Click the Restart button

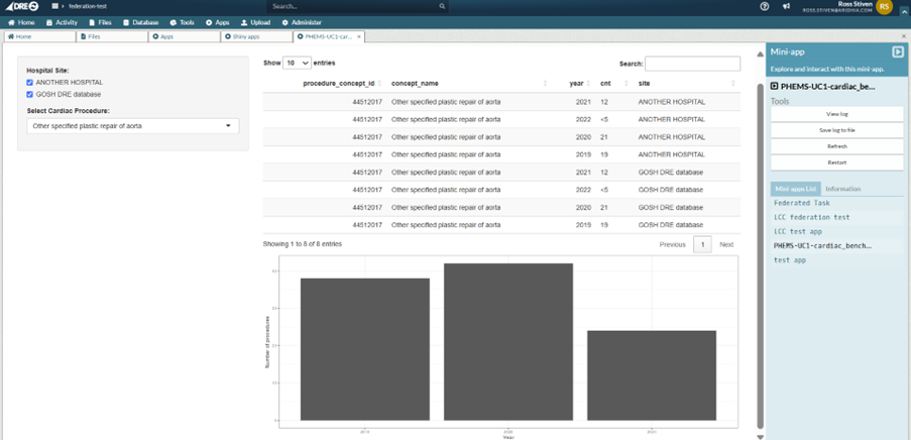pos(837,163)
